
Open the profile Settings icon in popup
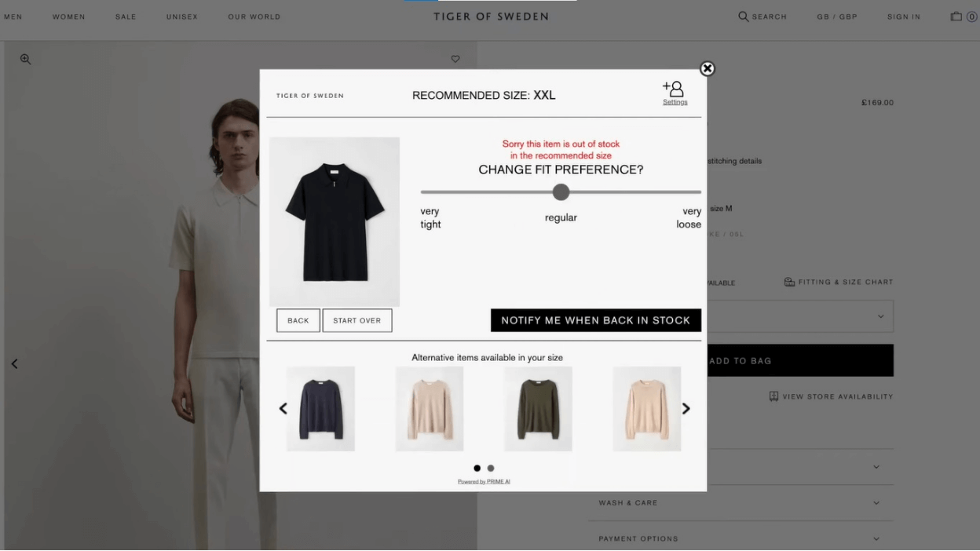(674, 93)
